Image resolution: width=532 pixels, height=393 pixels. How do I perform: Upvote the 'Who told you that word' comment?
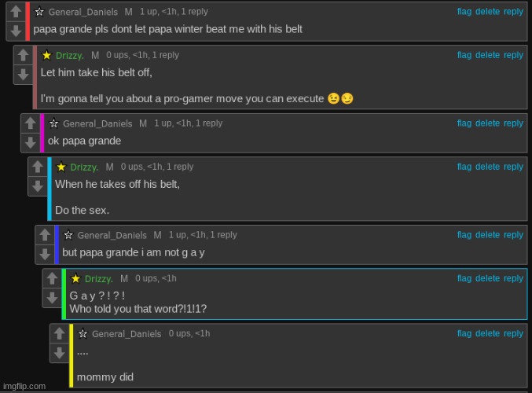pyautogui.click(x=52, y=278)
